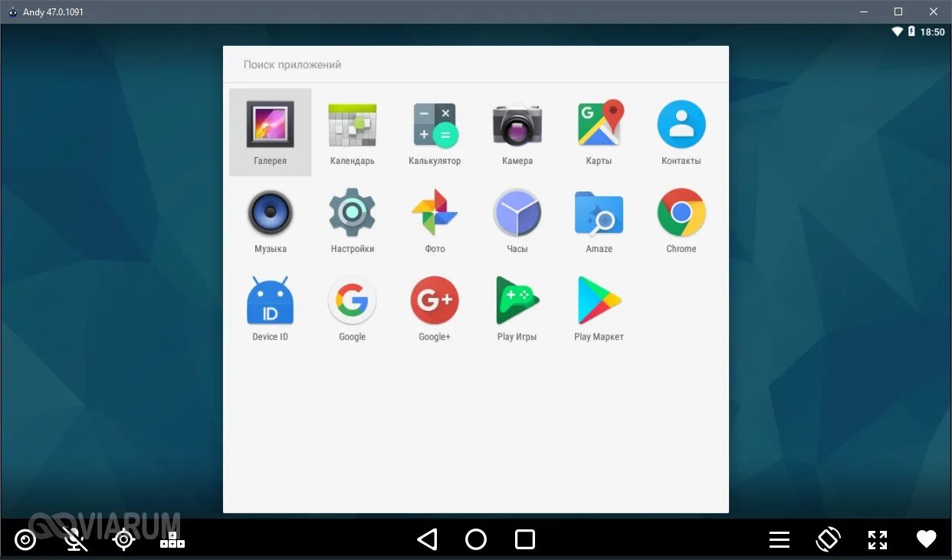This screenshot has width=952, height=560.
Task: Switch Andy to fullscreen mode
Action: [x=878, y=540]
